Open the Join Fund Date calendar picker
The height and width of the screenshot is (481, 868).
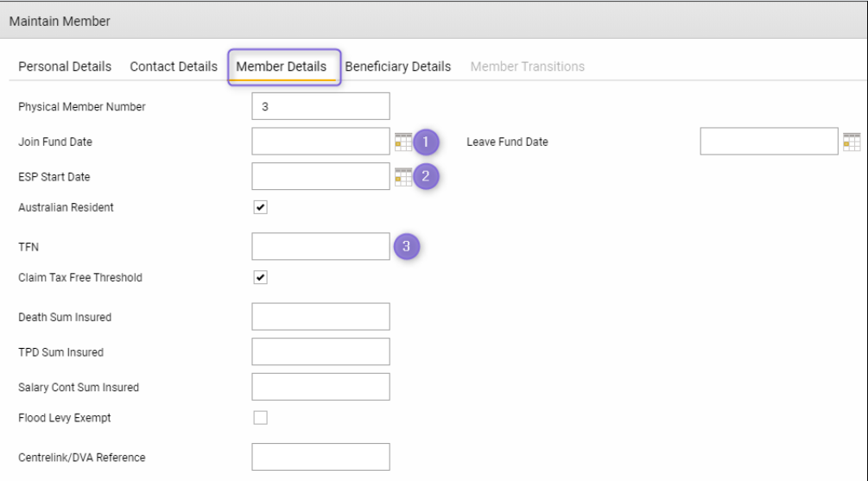[403, 142]
